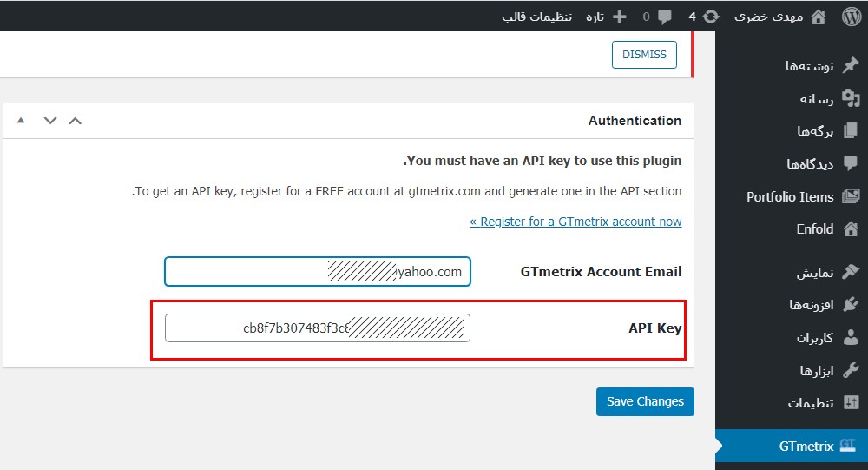This screenshot has height=470, width=868.
Task: Click the comment icon beside دیدگاه‌ها
Action: [x=851, y=163]
